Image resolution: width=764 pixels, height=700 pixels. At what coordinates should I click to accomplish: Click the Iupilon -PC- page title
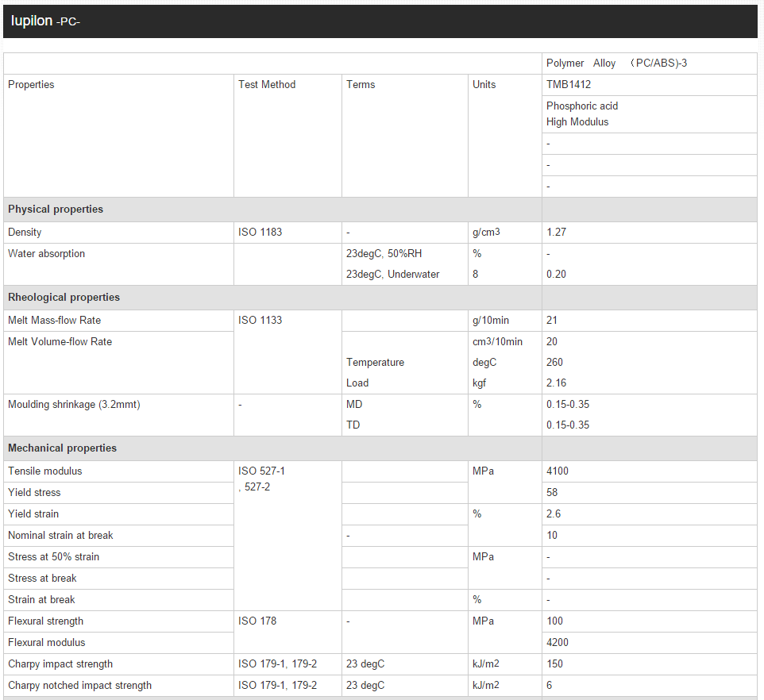[x=45, y=21]
